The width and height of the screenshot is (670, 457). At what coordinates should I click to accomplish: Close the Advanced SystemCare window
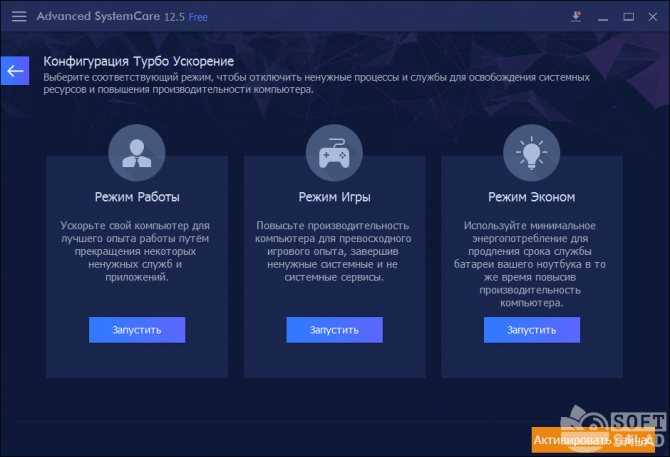coord(652,17)
